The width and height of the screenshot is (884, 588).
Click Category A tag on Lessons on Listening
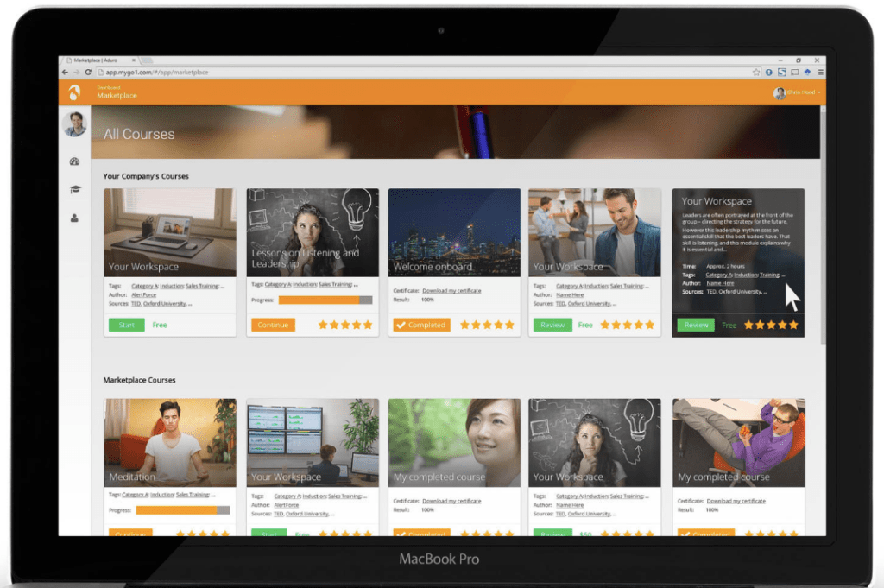pos(278,285)
